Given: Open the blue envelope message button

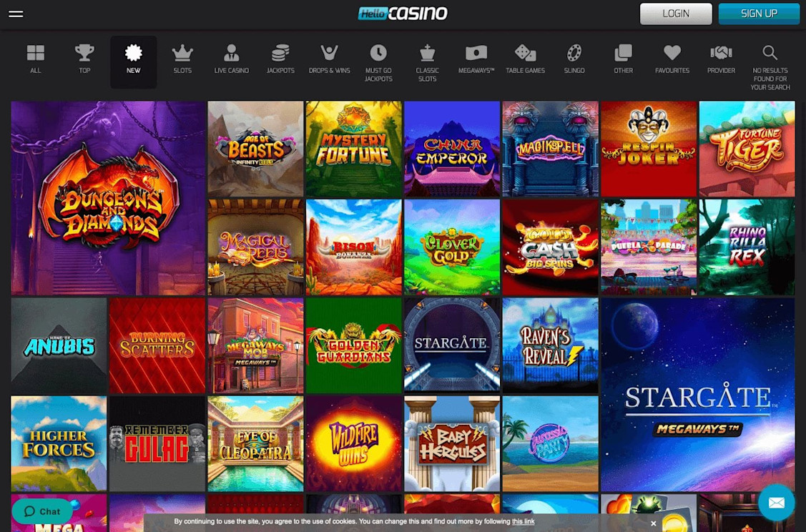Looking at the screenshot, I should (776, 502).
